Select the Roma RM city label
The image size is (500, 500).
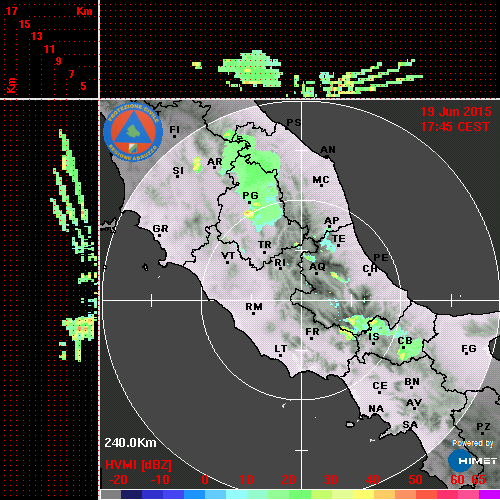(254, 306)
